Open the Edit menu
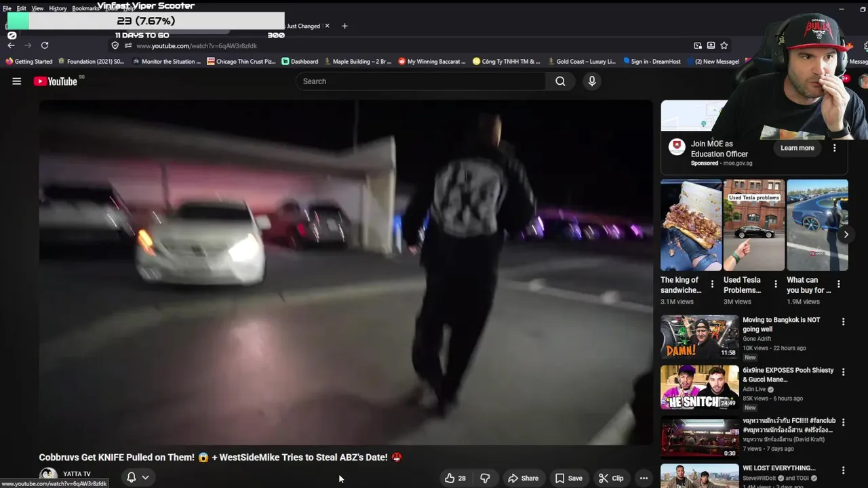This screenshot has width=868, height=488. click(x=22, y=8)
